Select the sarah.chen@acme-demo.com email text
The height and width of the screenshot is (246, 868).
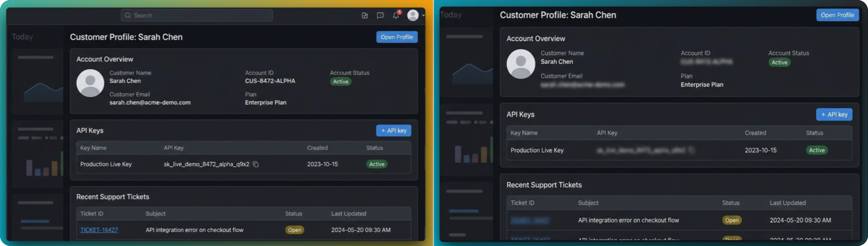[x=150, y=103]
